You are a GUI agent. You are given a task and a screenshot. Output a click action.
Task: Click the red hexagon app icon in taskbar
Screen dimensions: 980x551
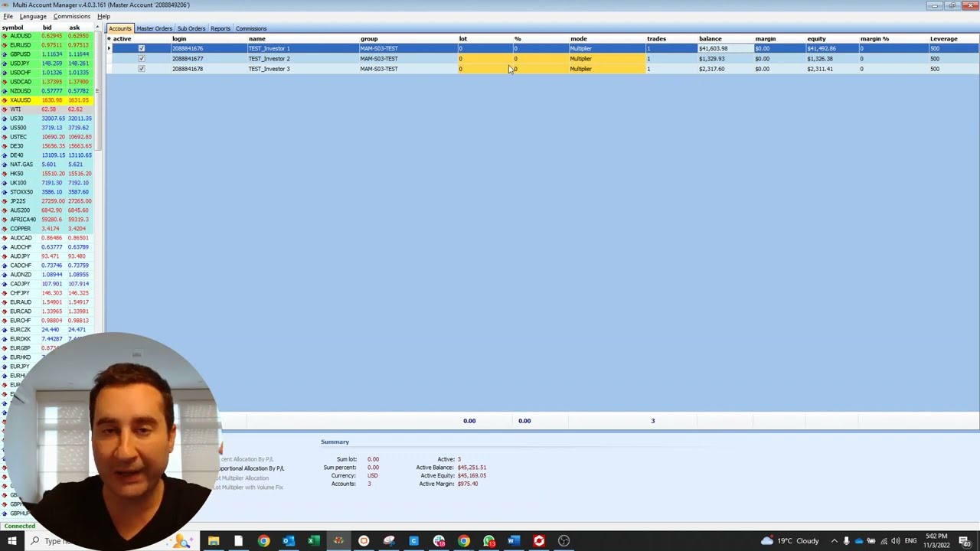(539, 541)
